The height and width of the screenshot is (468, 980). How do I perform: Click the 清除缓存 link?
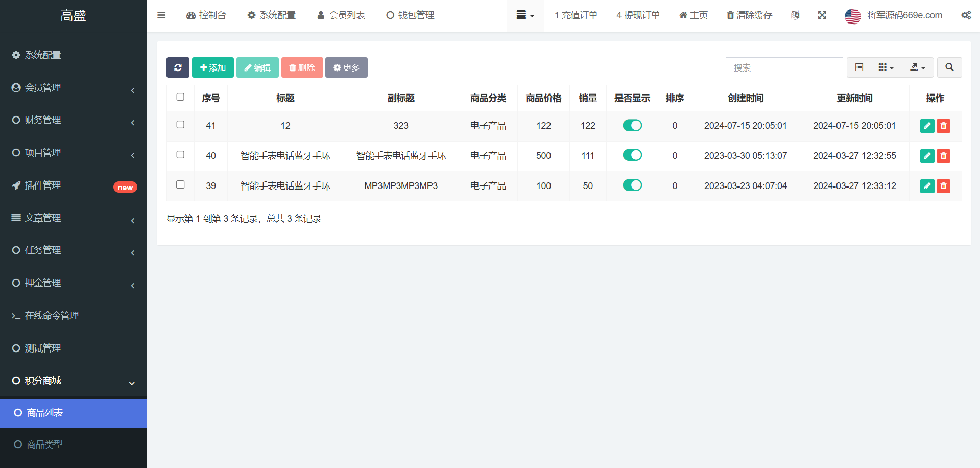tap(749, 15)
